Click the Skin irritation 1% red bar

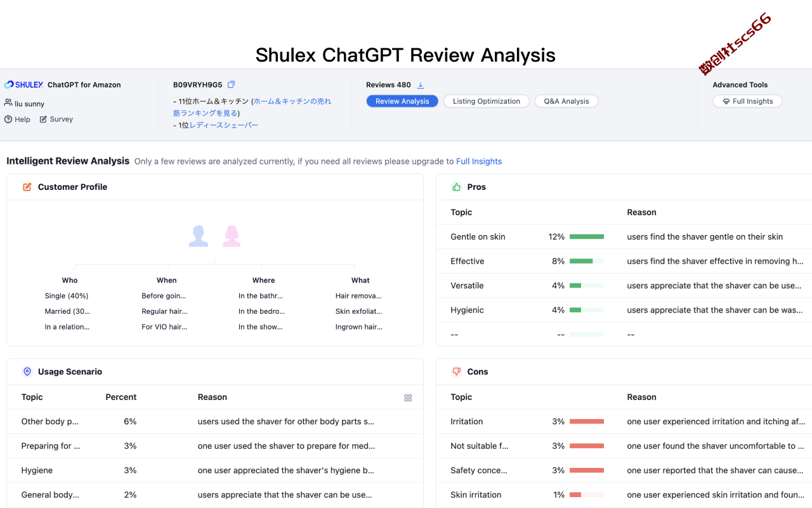(587, 495)
